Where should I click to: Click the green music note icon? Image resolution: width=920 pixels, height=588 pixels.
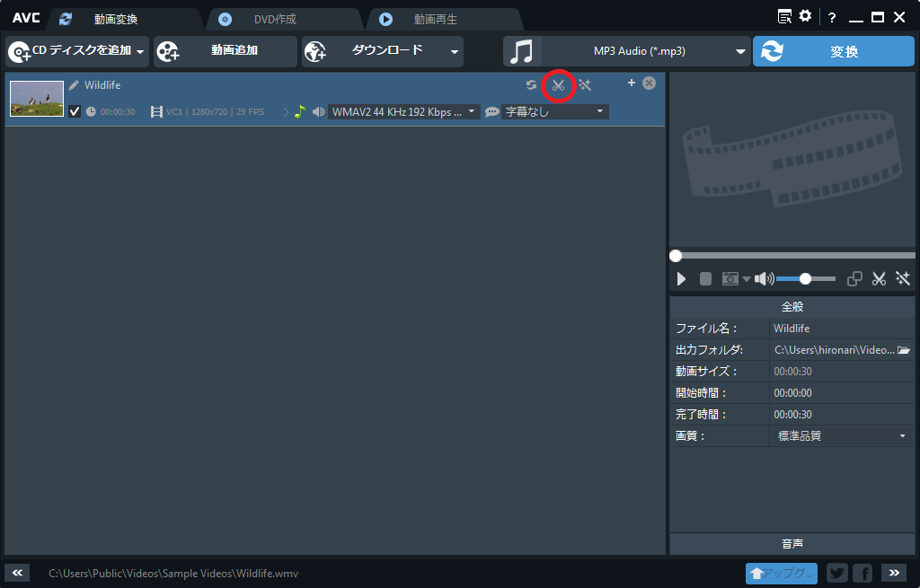tap(300, 111)
